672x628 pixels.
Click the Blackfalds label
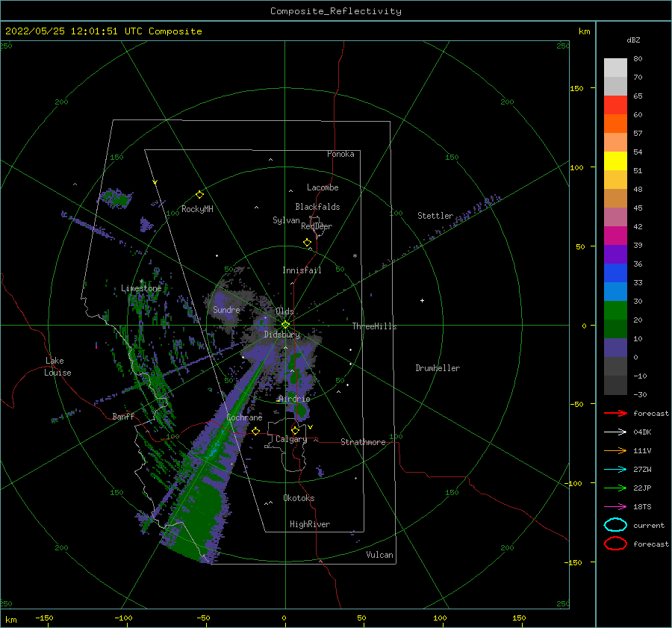coord(317,207)
